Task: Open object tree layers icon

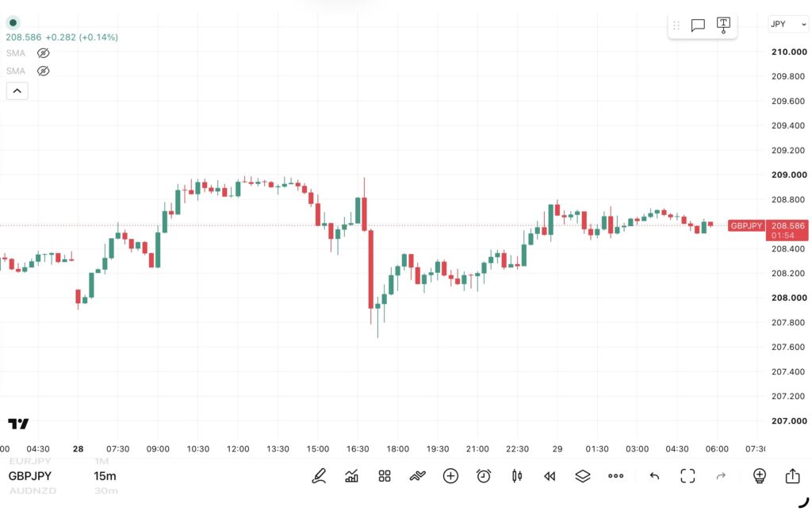Action: pos(583,476)
